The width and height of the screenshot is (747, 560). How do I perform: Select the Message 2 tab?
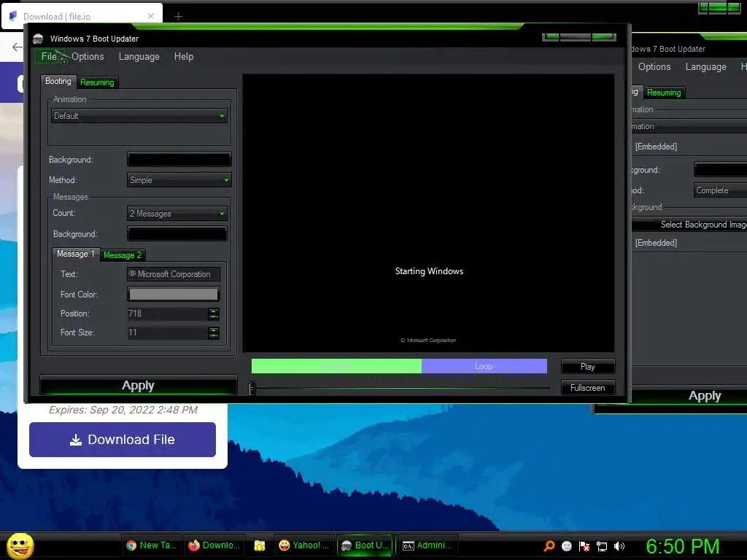click(x=123, y=255)
